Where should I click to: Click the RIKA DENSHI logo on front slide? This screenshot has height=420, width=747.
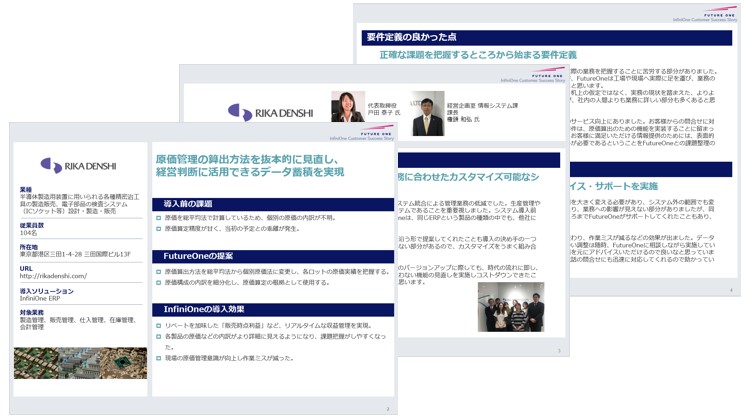point(79,166)
